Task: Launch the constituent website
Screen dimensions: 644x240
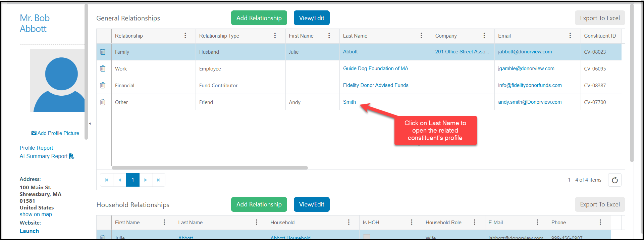Action: pos(29,231)
